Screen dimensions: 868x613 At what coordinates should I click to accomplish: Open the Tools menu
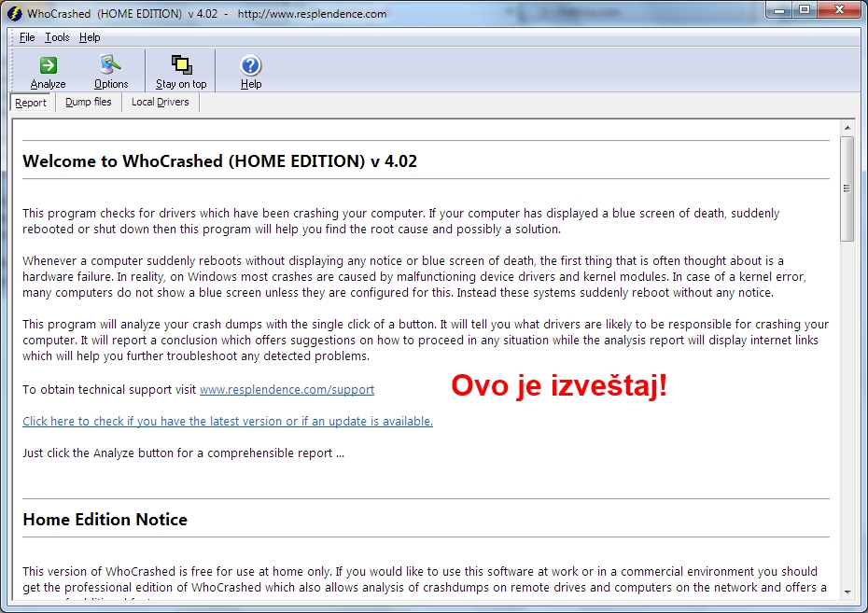coord(57,37)
